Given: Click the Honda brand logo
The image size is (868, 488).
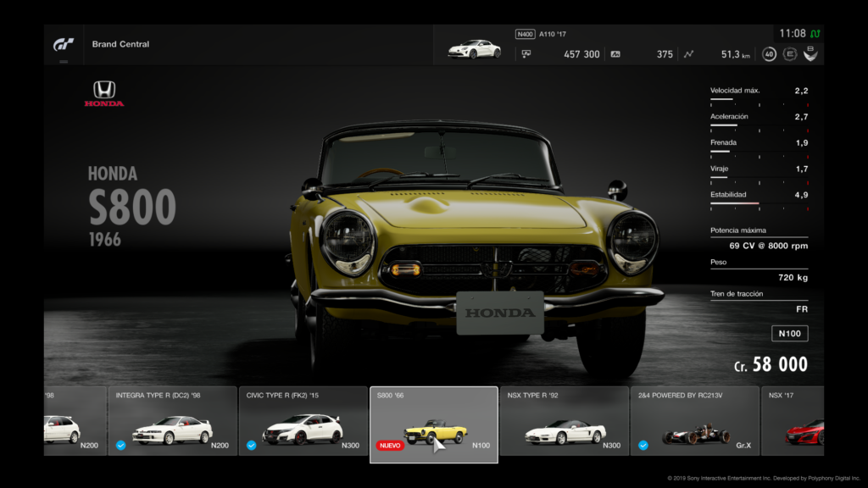Looking at the screenshot, I should click(x=104, y=93).
